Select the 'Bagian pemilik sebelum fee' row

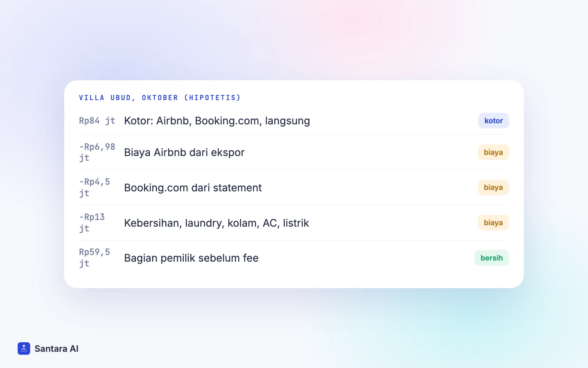click(294, 258)
